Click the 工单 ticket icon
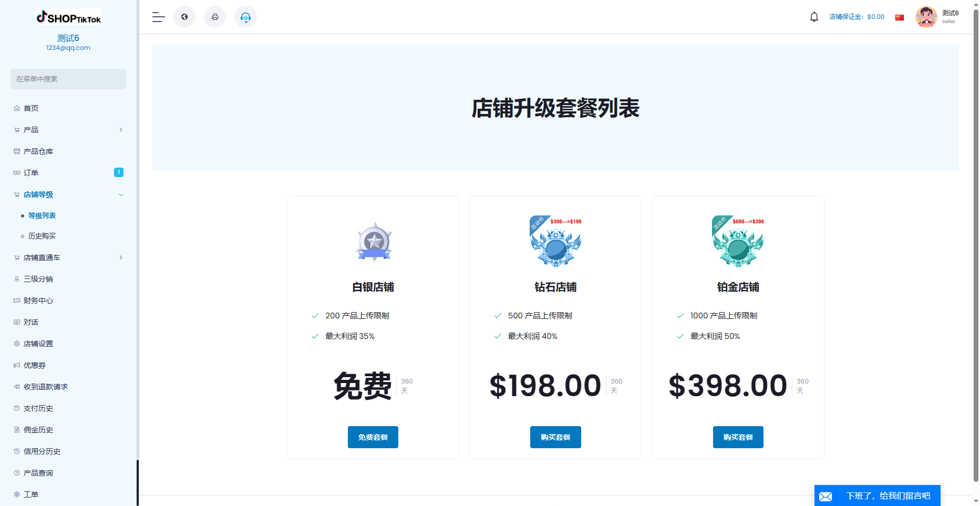This screenshot has height=506, width=980. point(17,494)
